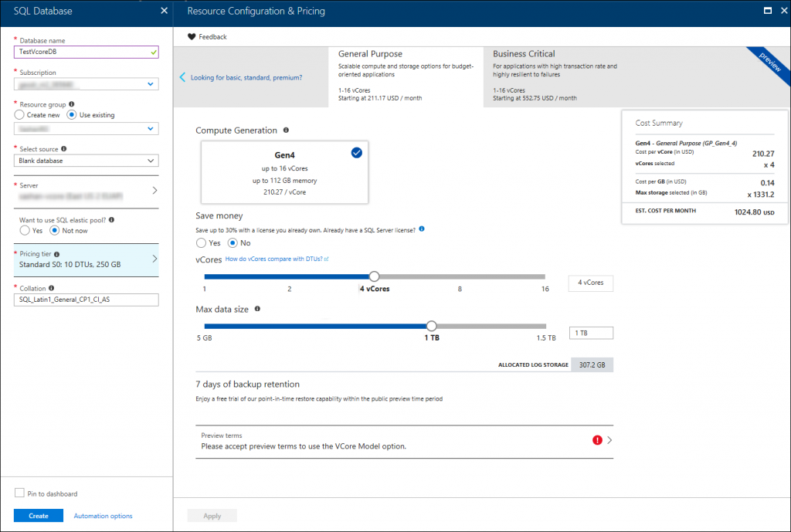Click the blue Create button
Viewport: 791px width, 532px height.
[x=39, y=516]
